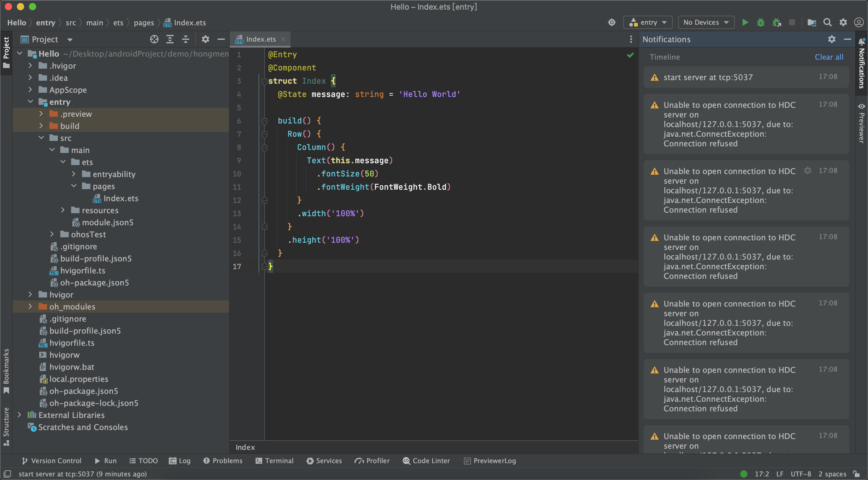This screenshot has height=480, width=868.
Task: Change UTF-8 encoding in status bar
Action: pos(800,474)
